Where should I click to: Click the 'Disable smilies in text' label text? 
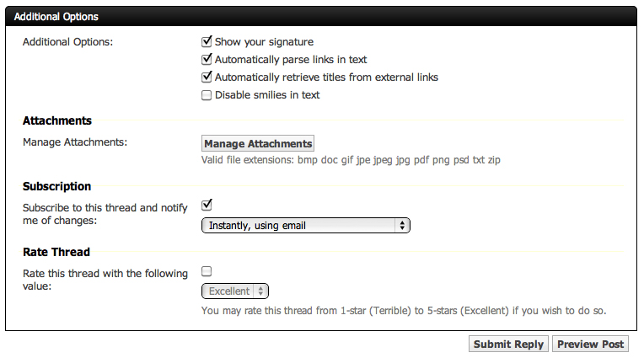tap(267, 95)
